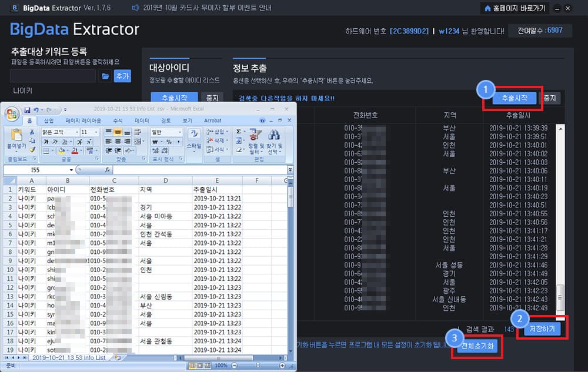
Task: Go to first sheet with Excel navigation arrow
Action: click(6, 358)
